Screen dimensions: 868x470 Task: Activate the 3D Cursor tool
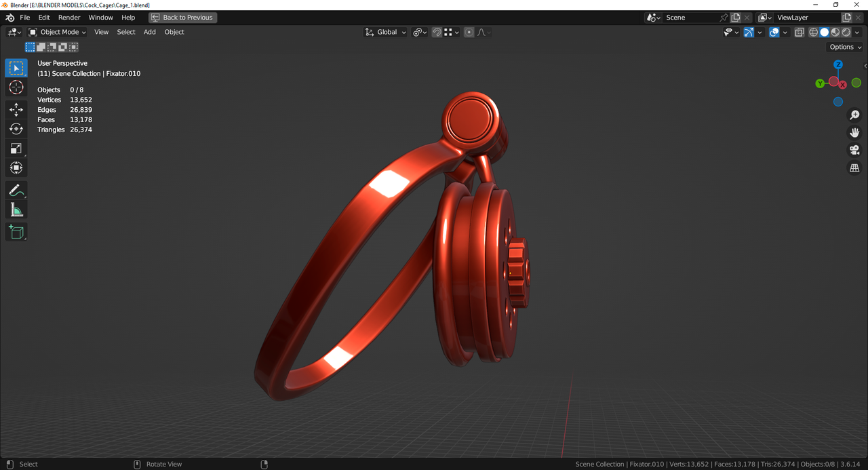point(16,87)
